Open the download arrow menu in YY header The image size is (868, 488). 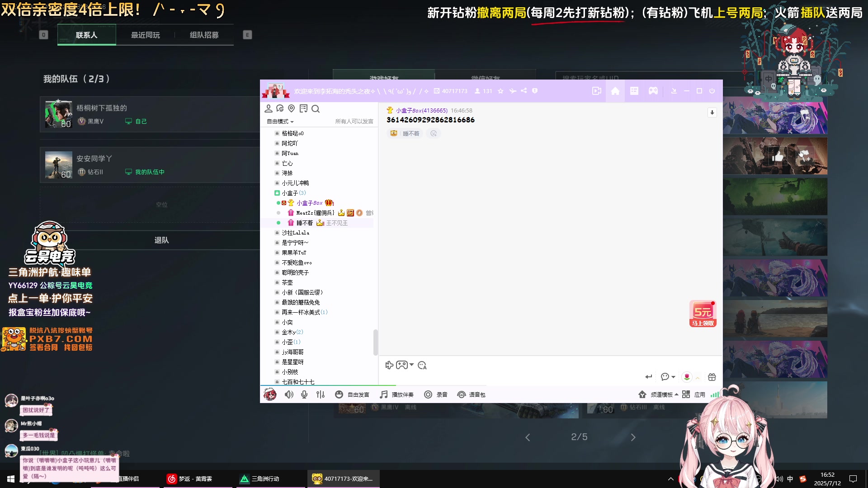[674, 91]
